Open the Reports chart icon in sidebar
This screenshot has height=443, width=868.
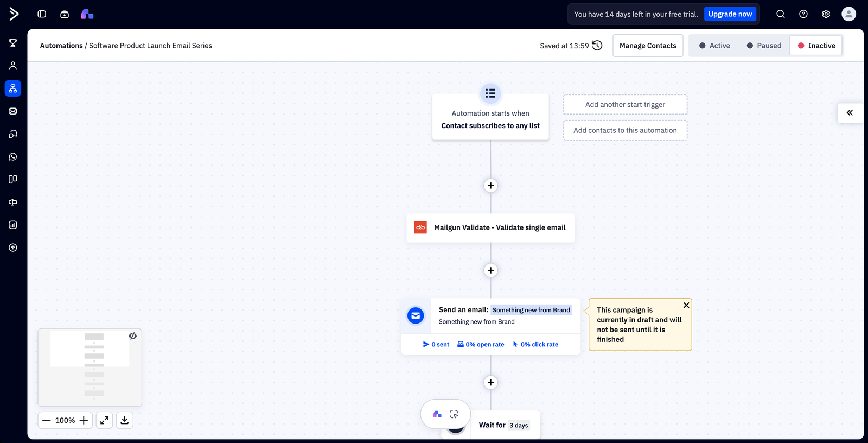13,225
